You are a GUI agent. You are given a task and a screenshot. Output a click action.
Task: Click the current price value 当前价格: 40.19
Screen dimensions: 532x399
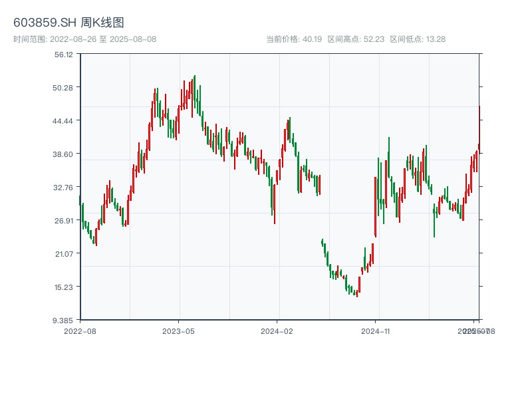pos(294,39)
